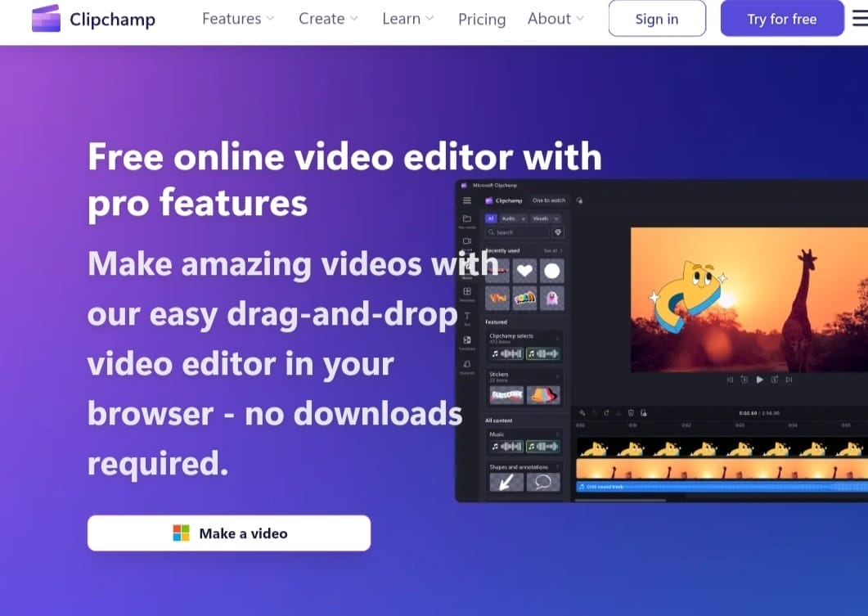This screenshot has height=616, width=868.
Task: Click the Clipchamp logo icon
Action: click(46, 18)
